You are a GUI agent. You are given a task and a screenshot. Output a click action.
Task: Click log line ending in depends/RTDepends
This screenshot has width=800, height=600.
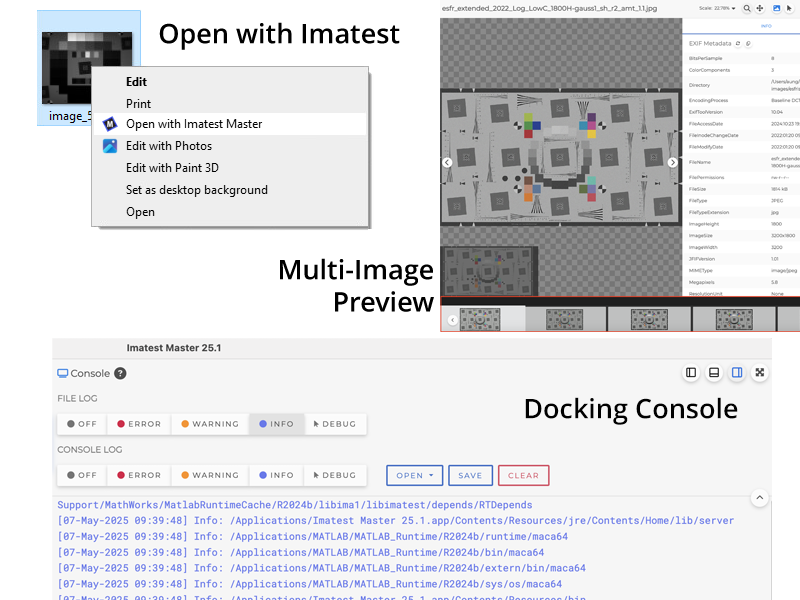click(x=295, y=505)
